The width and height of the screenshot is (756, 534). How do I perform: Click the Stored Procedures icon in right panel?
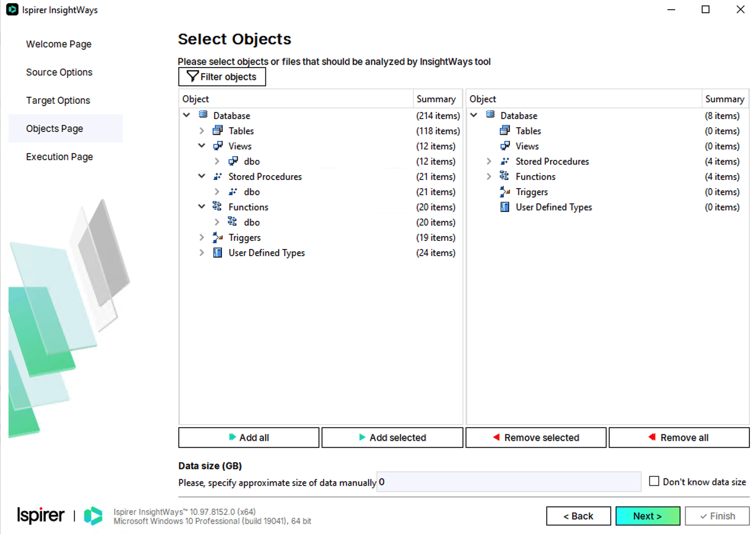(505, 161)
